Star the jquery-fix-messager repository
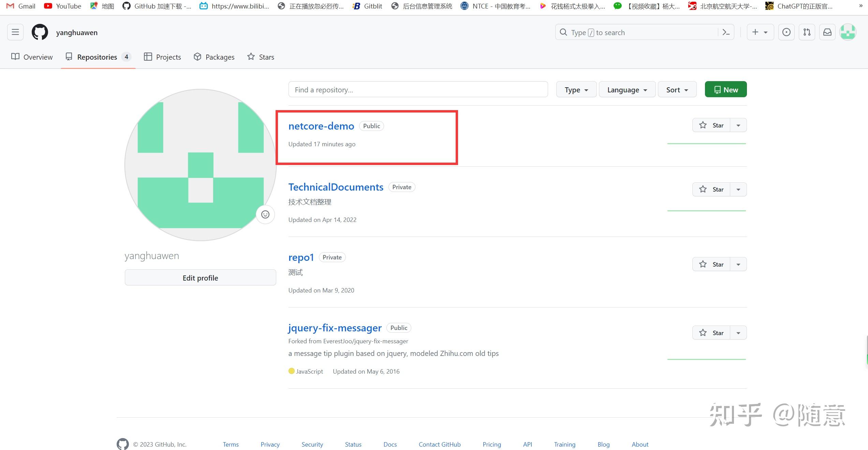Viewport: 868px width, 450px height. point(712,332)
